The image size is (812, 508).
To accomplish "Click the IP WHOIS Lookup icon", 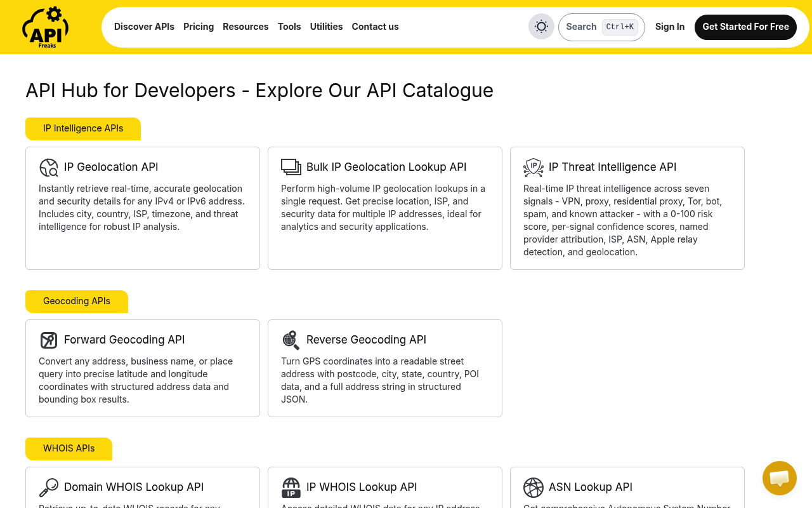I will point(291,488).
